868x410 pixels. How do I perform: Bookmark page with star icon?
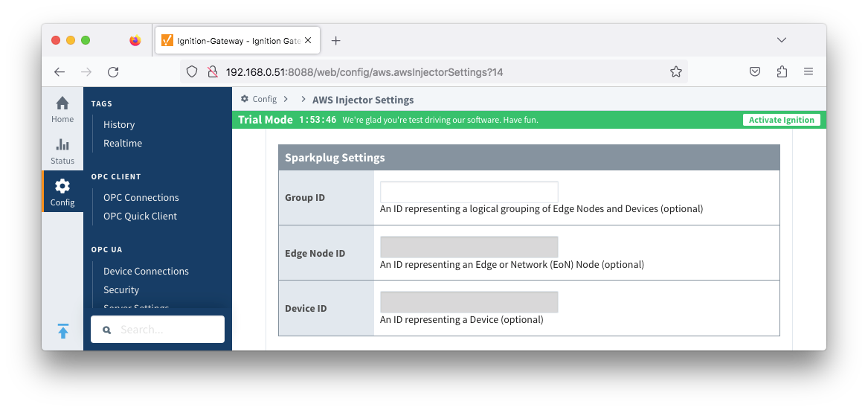point(675,72)
